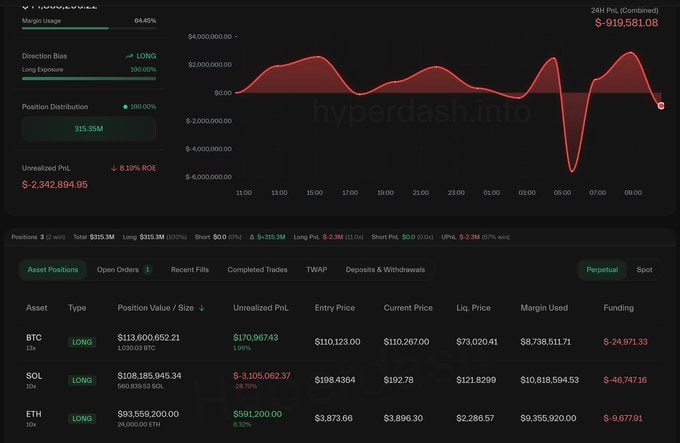Click the green dot beside Position Distribution 100.00%

pyautogui.click(x=125, y=106)
